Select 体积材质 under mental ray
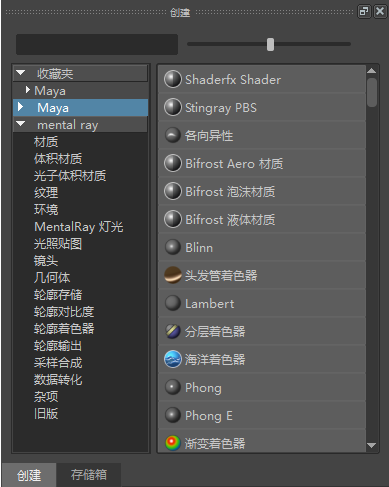389x487 pixels. click(58, 159)
